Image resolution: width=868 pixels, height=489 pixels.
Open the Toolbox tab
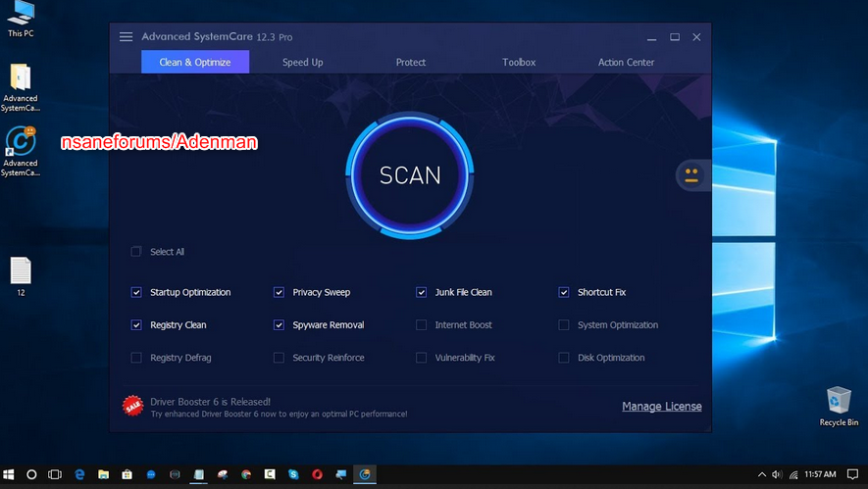coord(519,62)
